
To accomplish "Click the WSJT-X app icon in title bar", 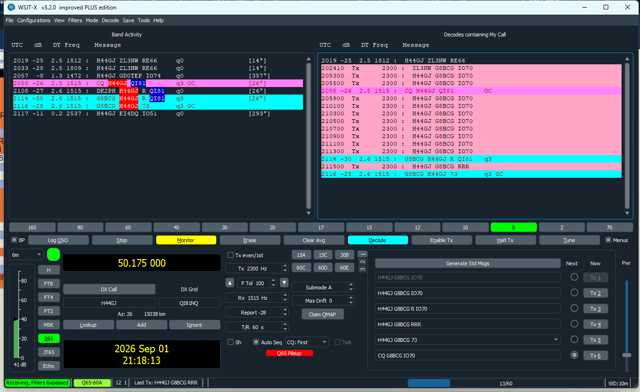I will pos(11,7).
